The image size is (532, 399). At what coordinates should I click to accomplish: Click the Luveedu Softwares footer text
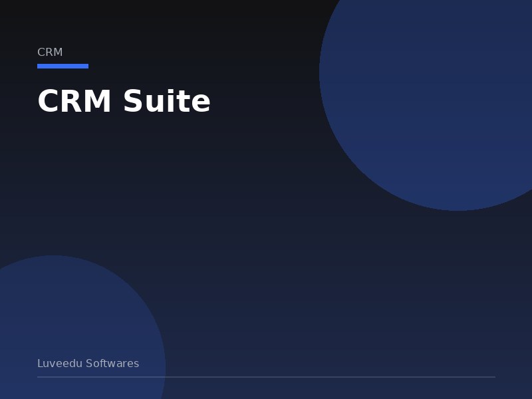(88, 363)
